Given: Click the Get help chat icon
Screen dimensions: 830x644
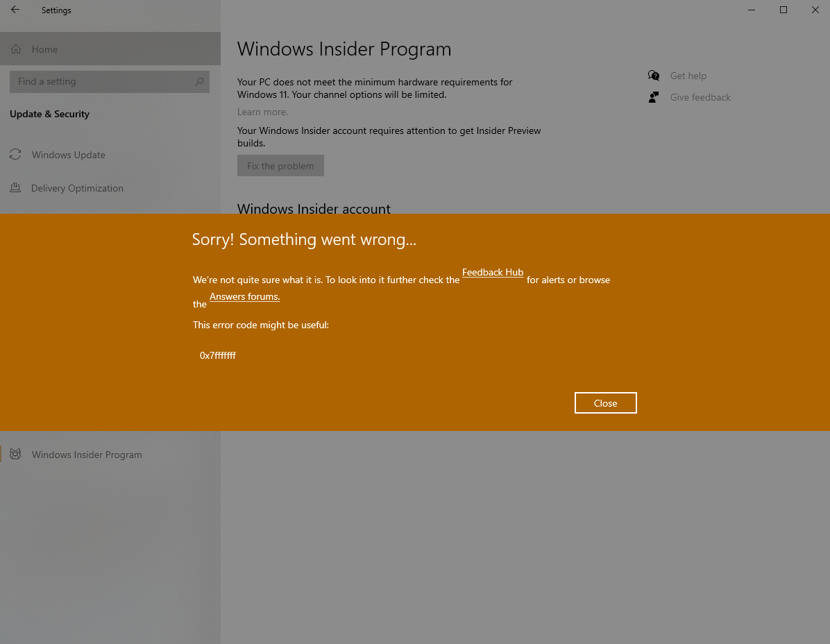Looking at the screenshot, I should coord(654,76).
